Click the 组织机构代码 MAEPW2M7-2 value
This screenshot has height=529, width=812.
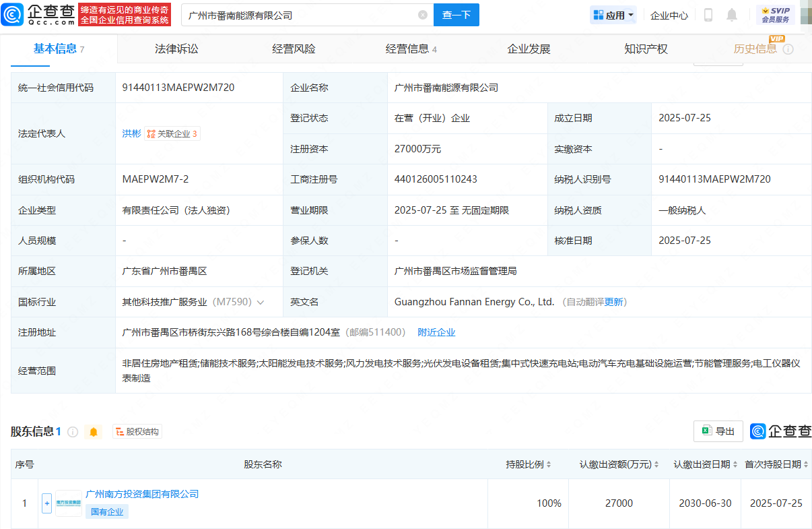156,179
